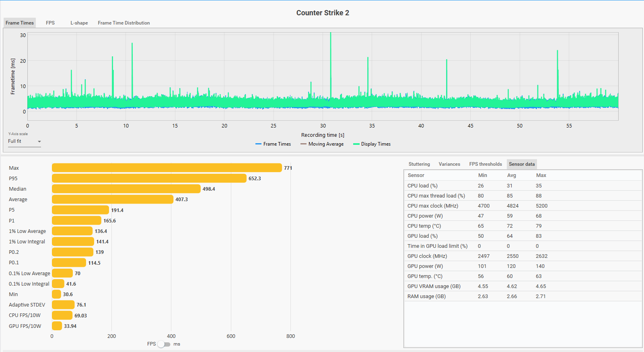
Task: Show the FPS thresholds tab
Action: click(x=486, y=164)
